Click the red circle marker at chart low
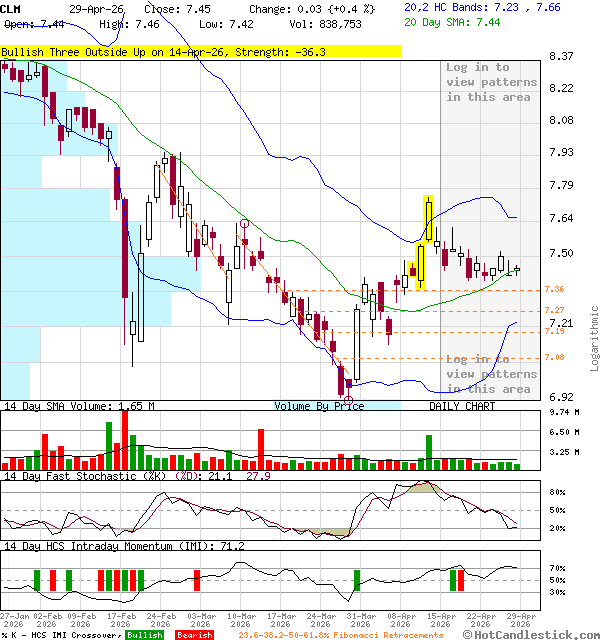 click(x=348, y=399)
